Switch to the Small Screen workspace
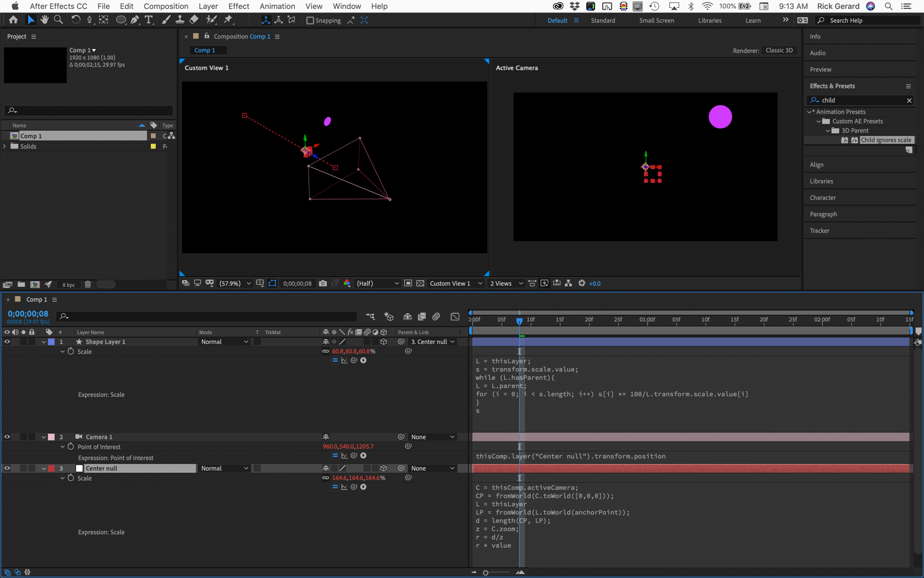This screenshot has width=924, height=578. 656,20
